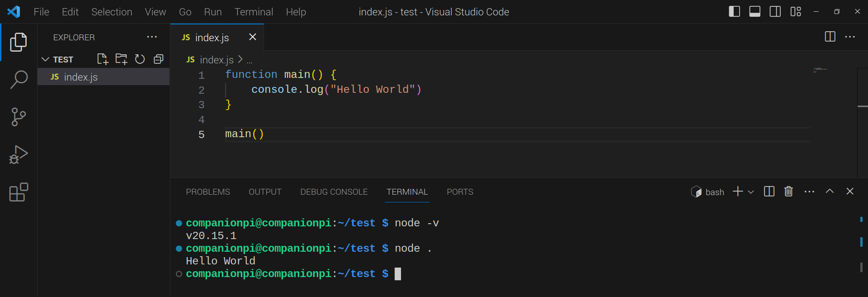Viewport: 868px width, 297px height.
Task: Click index.js in the breadcrumb
Action: 217,60
